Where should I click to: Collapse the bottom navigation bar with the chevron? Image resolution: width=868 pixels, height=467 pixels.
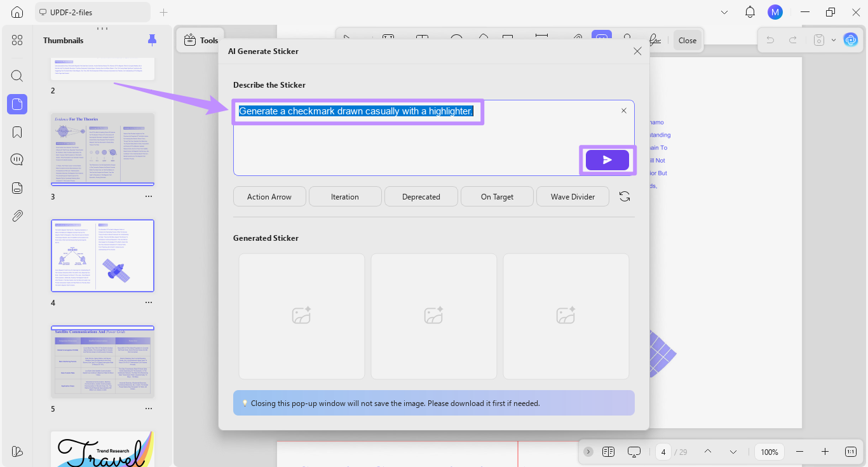click(x=588, y=452)
